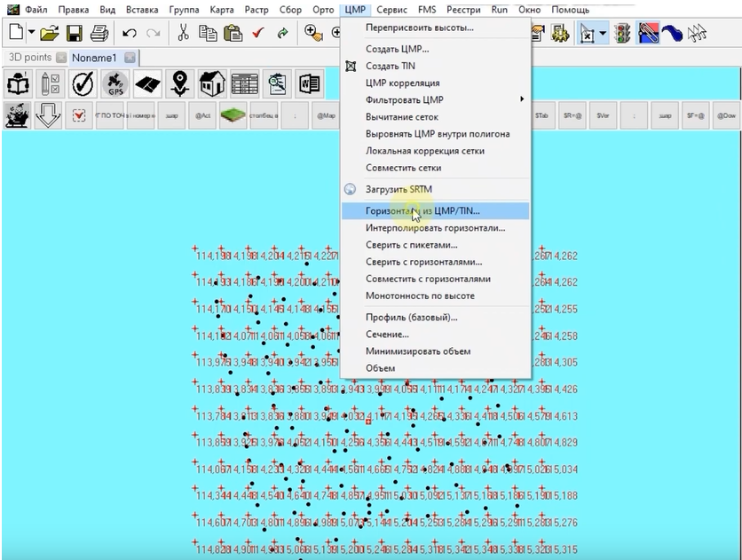Switch to the 3D points tab
742x560 pixels.
pyautogui.click(x=29, y=57)
